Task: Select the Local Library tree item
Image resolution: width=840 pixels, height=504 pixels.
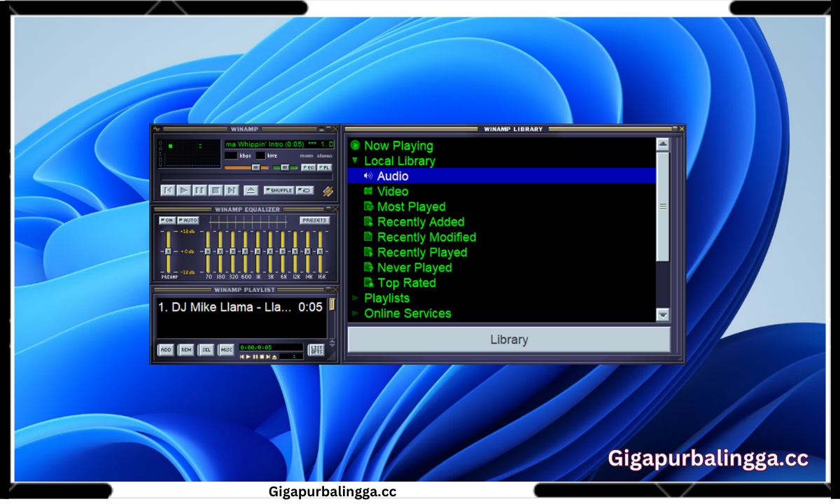Action: (x=400, y=161)
